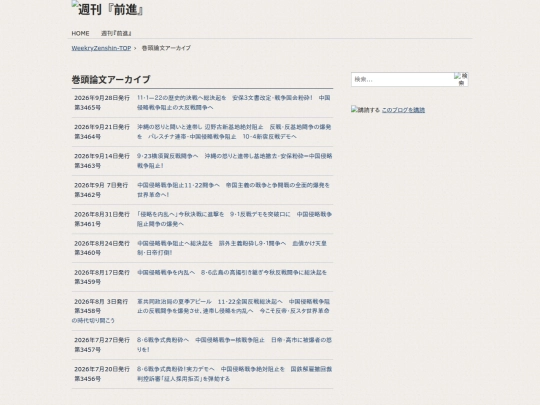Click the 週刊『前進』 site logo
The width and height of the screenshot is (540, 405).
click(107, 9)
